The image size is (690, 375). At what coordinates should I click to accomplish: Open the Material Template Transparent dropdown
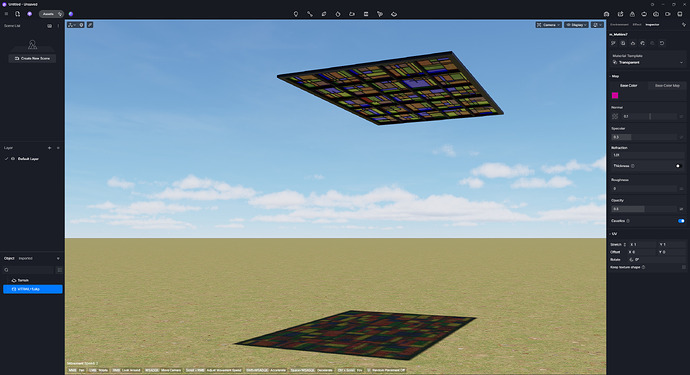[648, 62]
